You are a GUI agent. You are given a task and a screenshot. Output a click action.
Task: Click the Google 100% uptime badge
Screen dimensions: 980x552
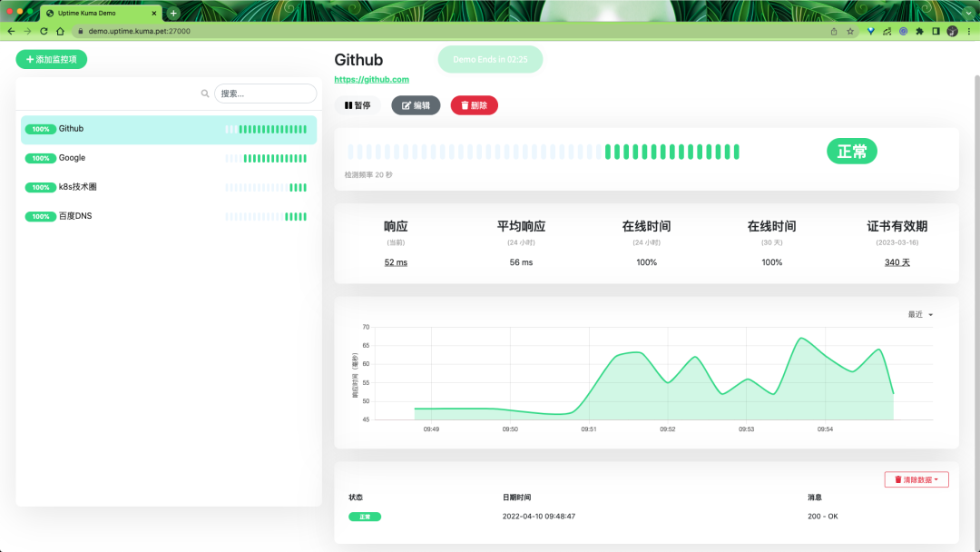pyautogui.click(x=41, y=158)
